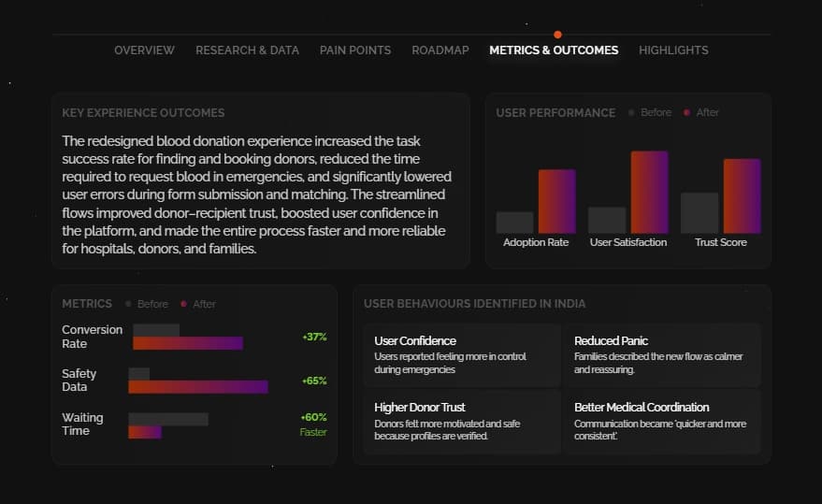This screenshot has height=504, width=822.
Task: Click the User Satisfaction after bar
Action: [x=650, y=192]
